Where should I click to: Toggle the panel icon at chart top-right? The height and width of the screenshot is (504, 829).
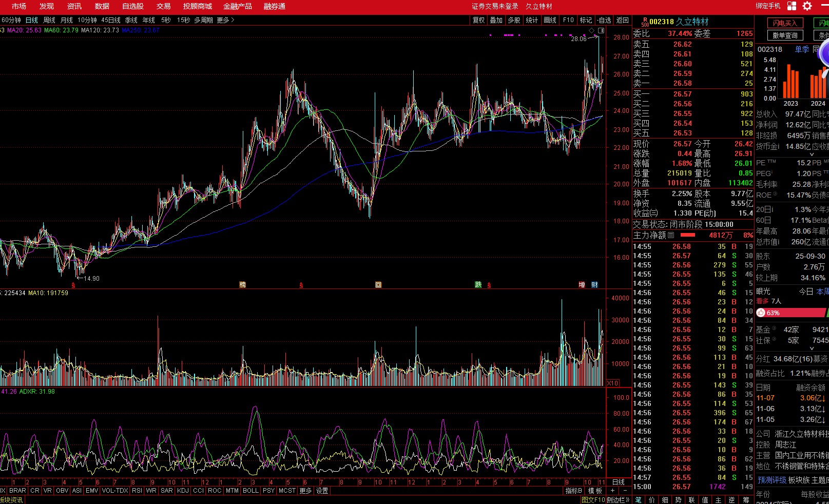click(x=601, y=31)
